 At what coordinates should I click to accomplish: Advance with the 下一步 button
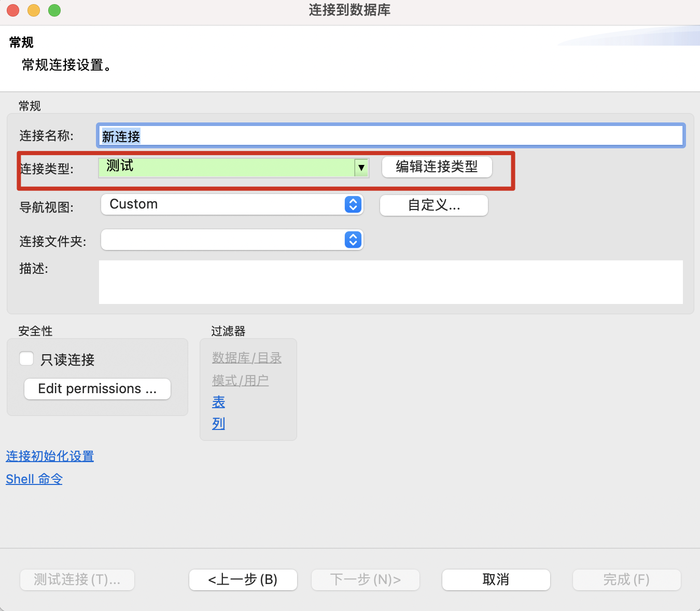coord(365,579)
